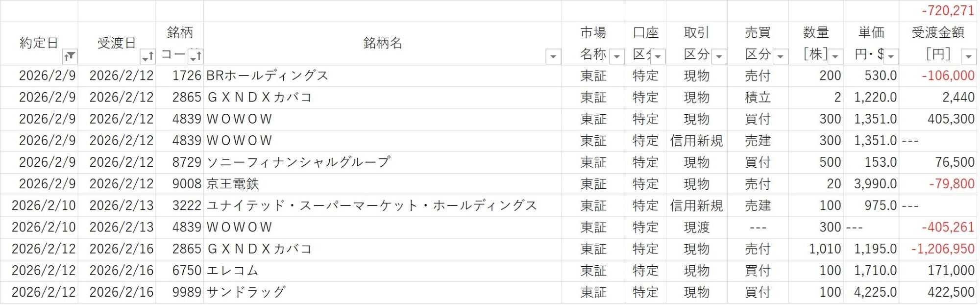Screen dimensions: 980x305
Task: Expand the 単価 column filter dropdown
Action: point(891,57)
